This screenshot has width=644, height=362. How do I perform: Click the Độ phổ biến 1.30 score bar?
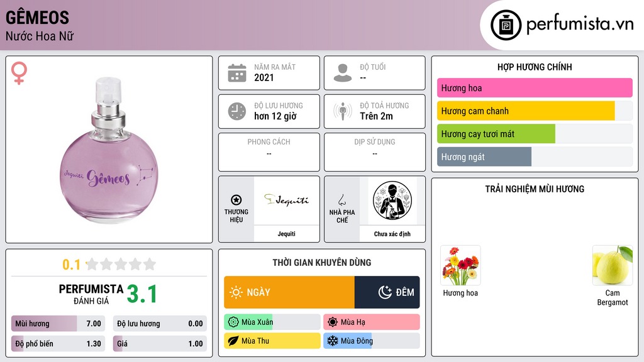click(58, 344)
